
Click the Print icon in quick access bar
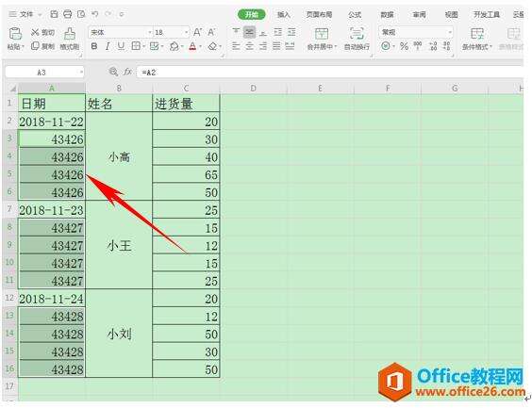point(68,14)
